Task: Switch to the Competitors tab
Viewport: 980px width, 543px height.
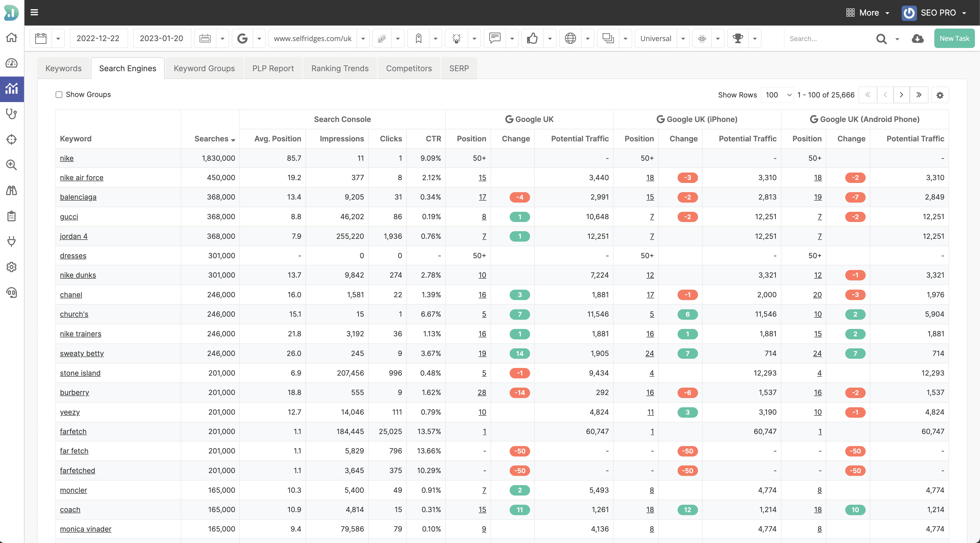Action: point(409,68)
